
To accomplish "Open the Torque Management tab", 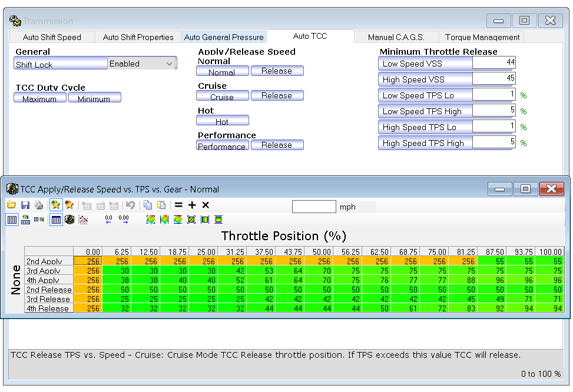I will 482,37.
